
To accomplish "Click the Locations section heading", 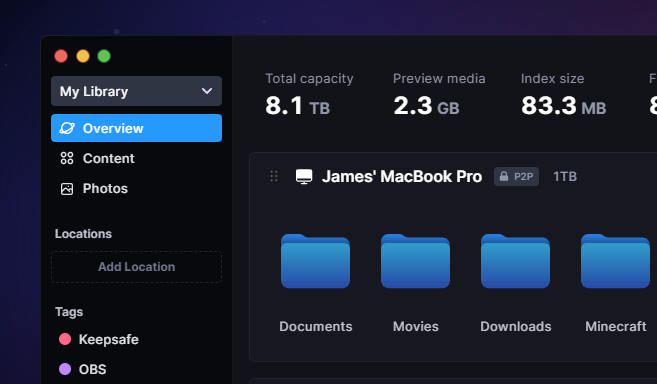I will [x=83, y=234].
